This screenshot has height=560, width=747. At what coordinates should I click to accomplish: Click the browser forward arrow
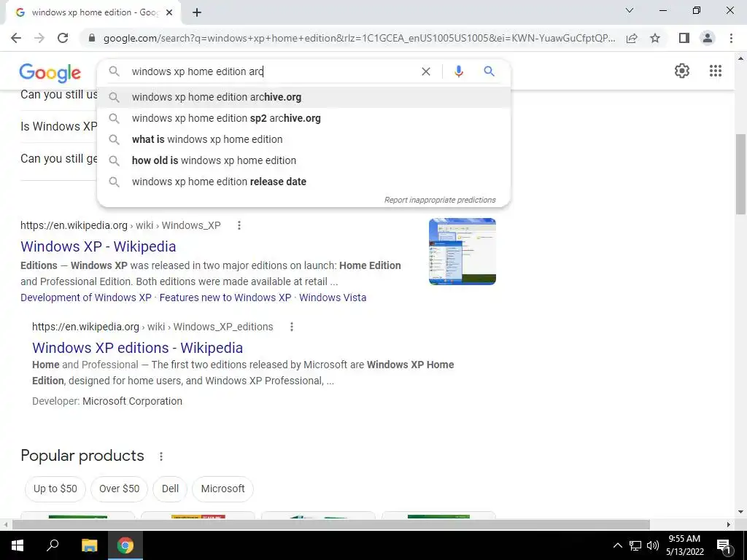coord(39,38)
